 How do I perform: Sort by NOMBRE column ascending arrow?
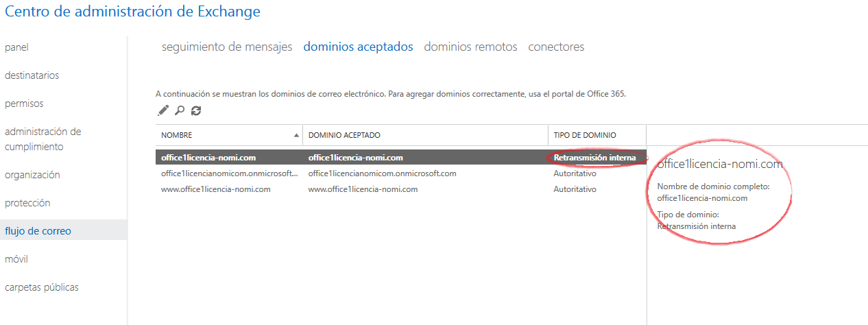tap(296, 135)
